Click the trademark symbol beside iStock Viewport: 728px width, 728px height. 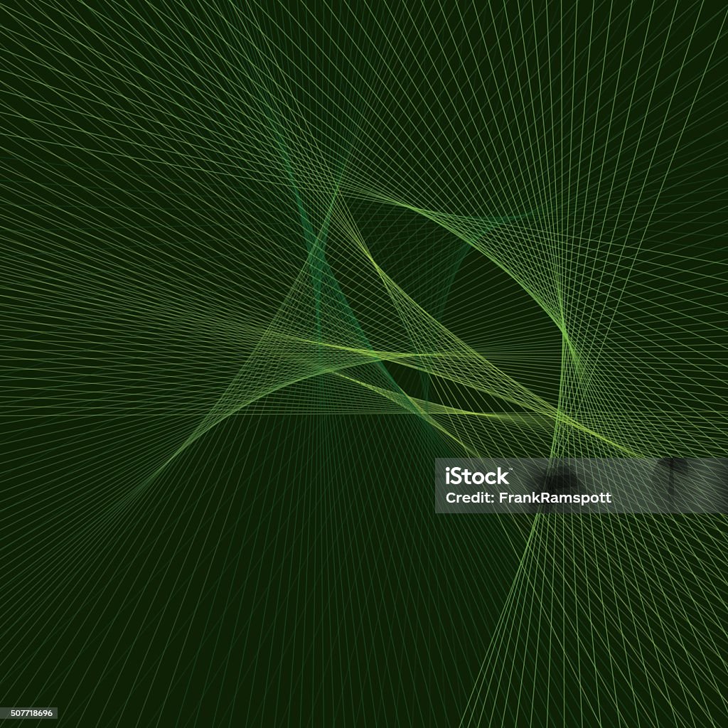pyautogui.click(x=511, y=469)
